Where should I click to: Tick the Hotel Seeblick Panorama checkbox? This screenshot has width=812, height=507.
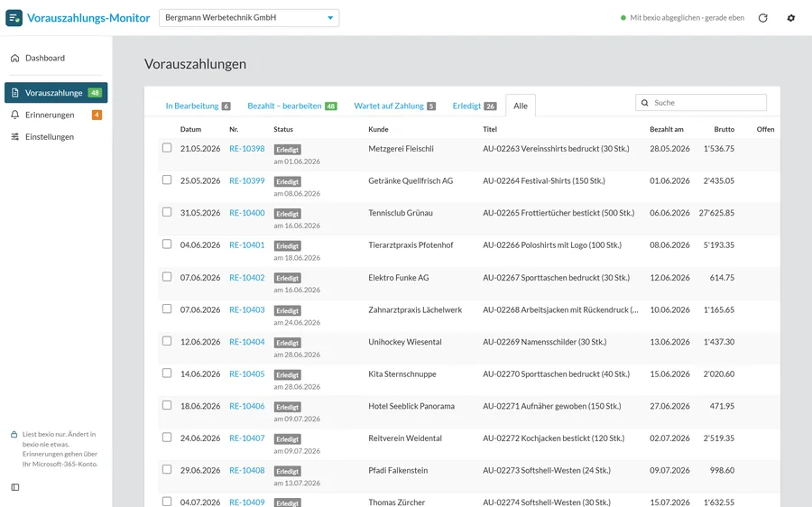(167, 405)
